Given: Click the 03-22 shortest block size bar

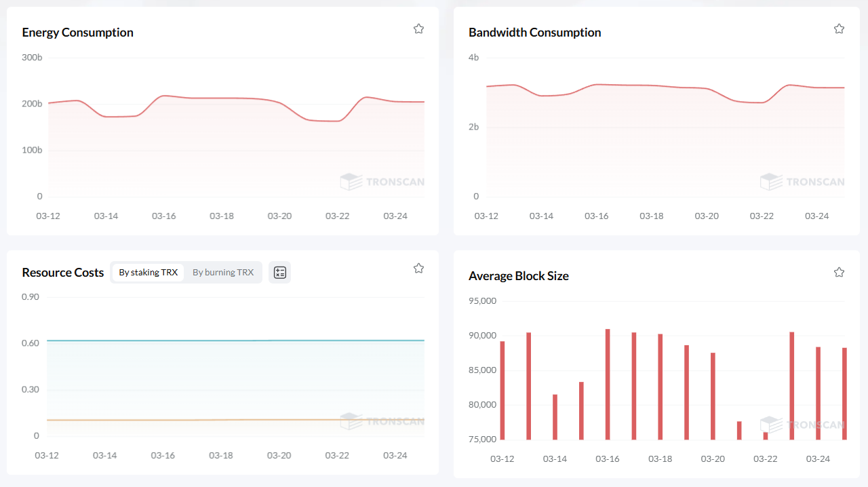Looking at the screenshot, I should click(x=766, y=435).
